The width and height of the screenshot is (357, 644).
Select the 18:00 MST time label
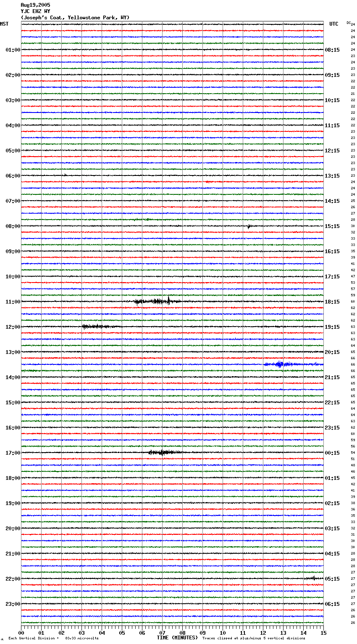click(x=13, y=478)
